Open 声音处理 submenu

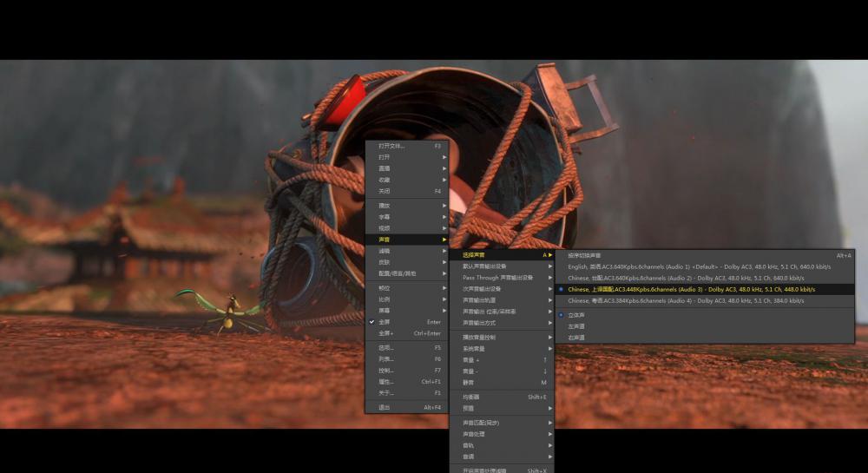click(x=502, y=434)
